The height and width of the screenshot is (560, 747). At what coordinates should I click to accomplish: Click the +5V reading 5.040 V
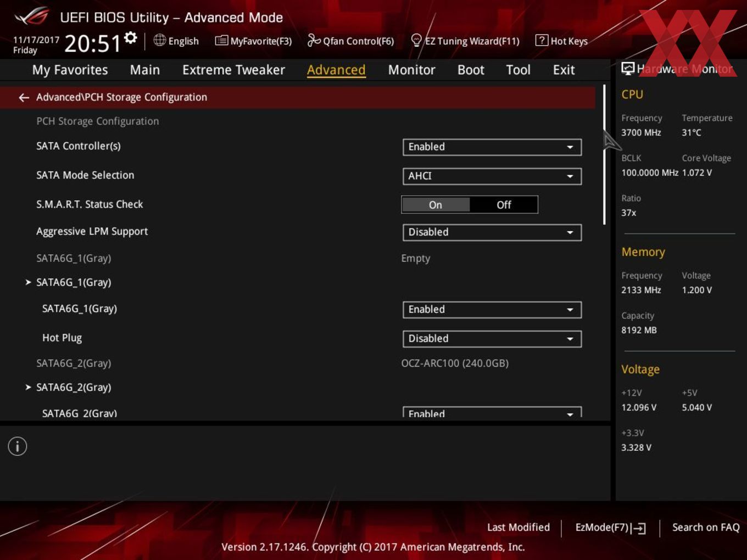697,407
